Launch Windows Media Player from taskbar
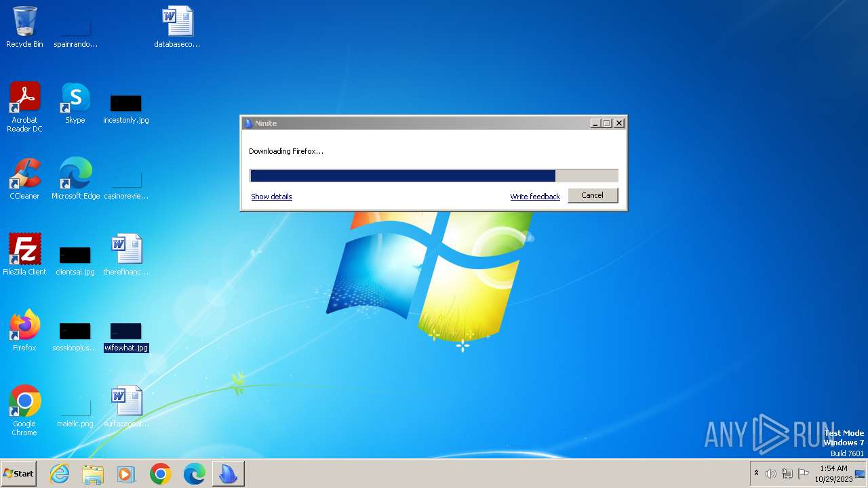The width and height of the screenshot is (868, 488). coord(126,474)
